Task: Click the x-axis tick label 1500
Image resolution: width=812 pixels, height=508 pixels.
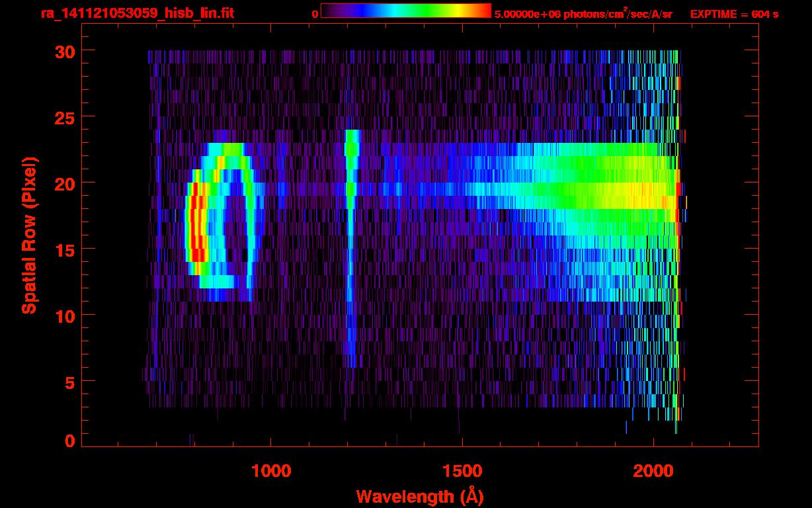Action: tap(462, 471)
